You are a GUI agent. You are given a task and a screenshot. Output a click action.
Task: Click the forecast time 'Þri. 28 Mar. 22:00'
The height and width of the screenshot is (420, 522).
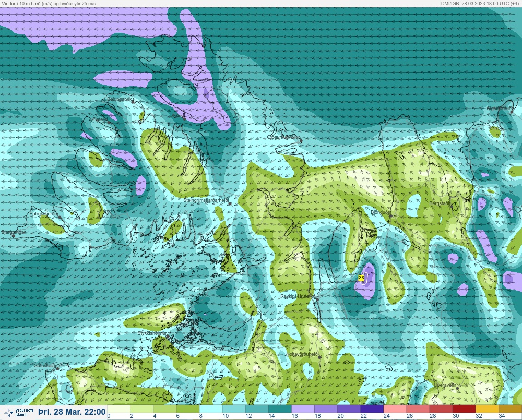(72, 412)
